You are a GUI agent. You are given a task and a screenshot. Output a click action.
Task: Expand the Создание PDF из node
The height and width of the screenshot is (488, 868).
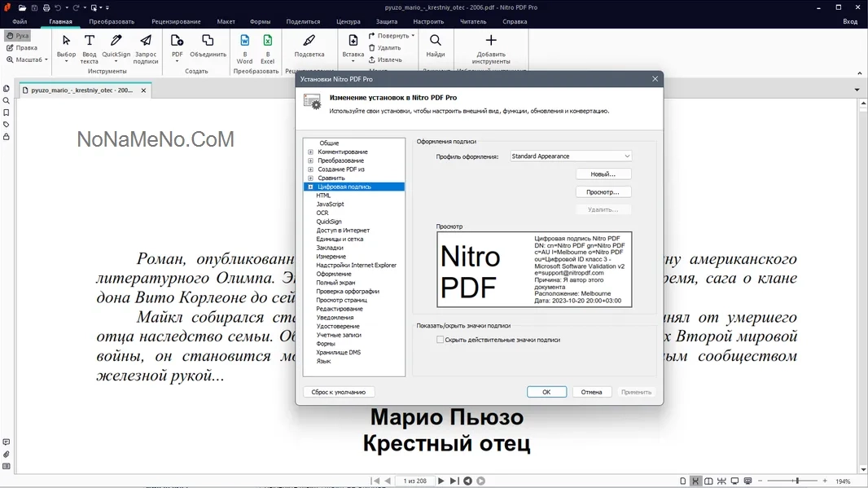(x=310, y=169)
